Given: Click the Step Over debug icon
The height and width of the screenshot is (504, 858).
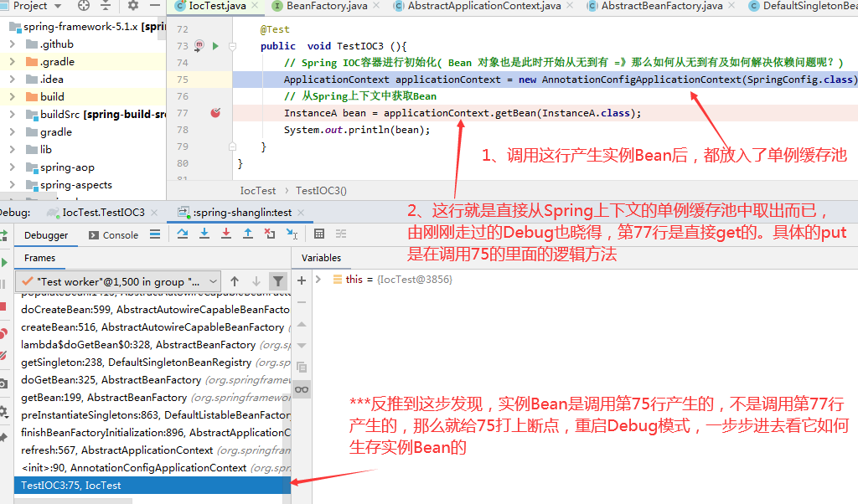Looking at the screenshot, I should click(x=183, y=234).
